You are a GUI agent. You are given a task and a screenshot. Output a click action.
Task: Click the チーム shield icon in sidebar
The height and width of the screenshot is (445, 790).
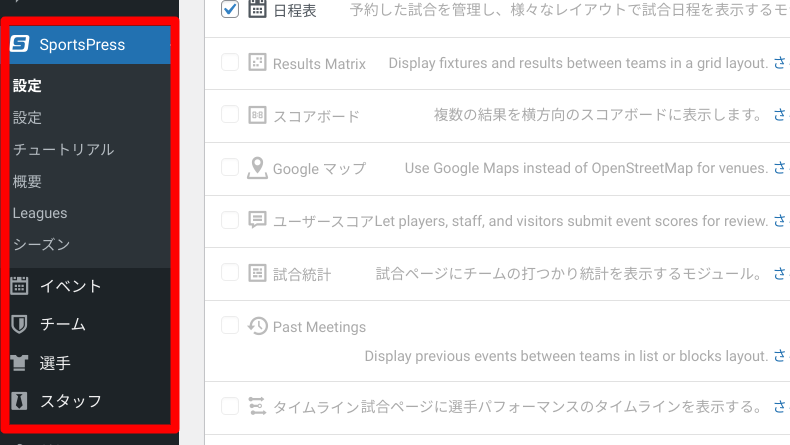click(19, 324)
